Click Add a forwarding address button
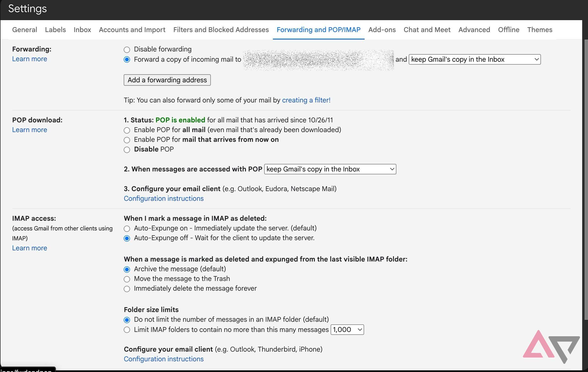The width and height of the screenshot is (588, 372). tap(167, 80)
